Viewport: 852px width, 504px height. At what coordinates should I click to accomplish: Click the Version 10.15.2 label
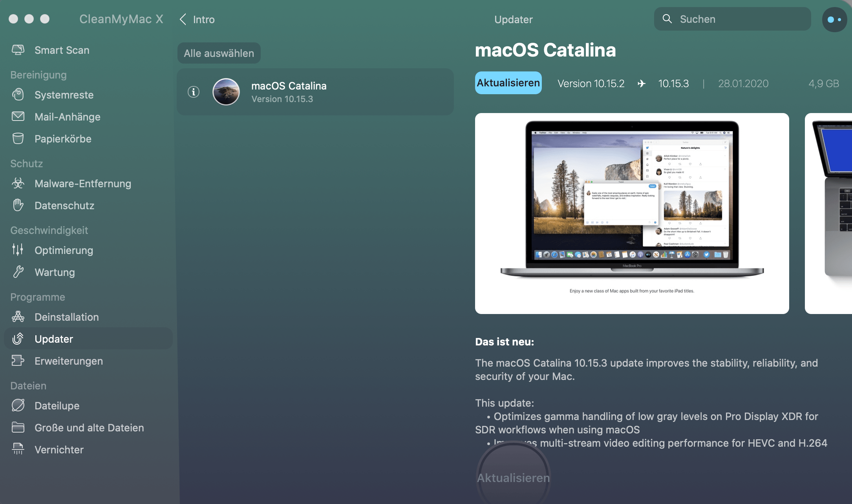[591, 84]
